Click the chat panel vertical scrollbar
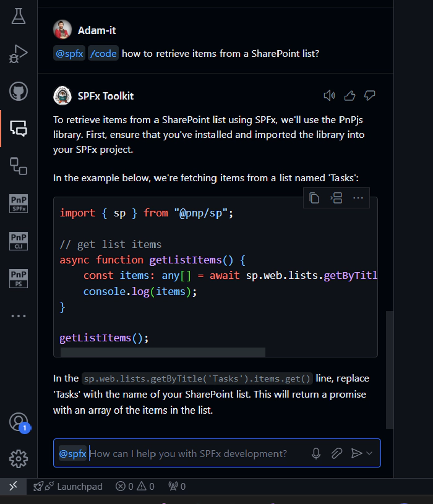Image resolution: width=433 pixels, height=504 pixels. pyautogui.click(x=390, y=370)
